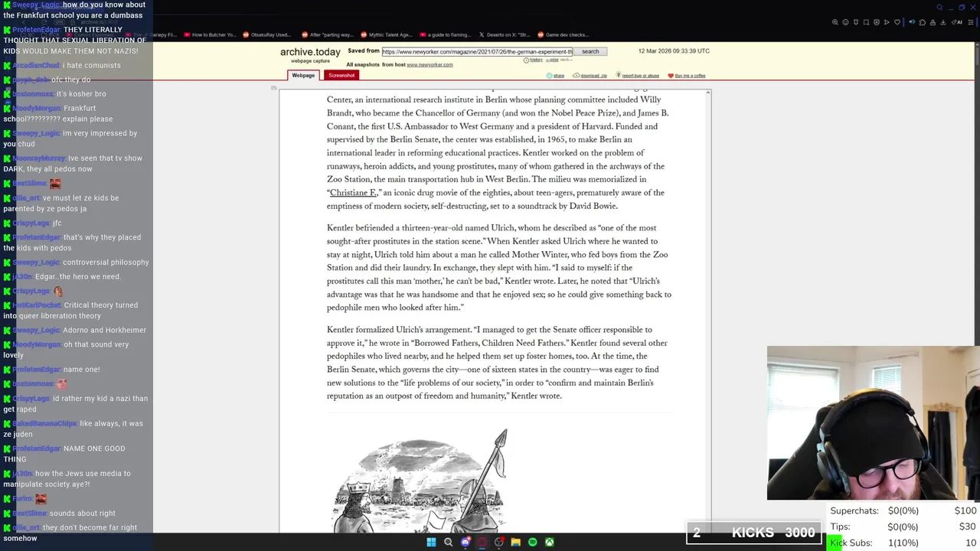Switch to 'a guide to flaming...' tab
Viewport: 980px width, 551px height.
point(445,34)
